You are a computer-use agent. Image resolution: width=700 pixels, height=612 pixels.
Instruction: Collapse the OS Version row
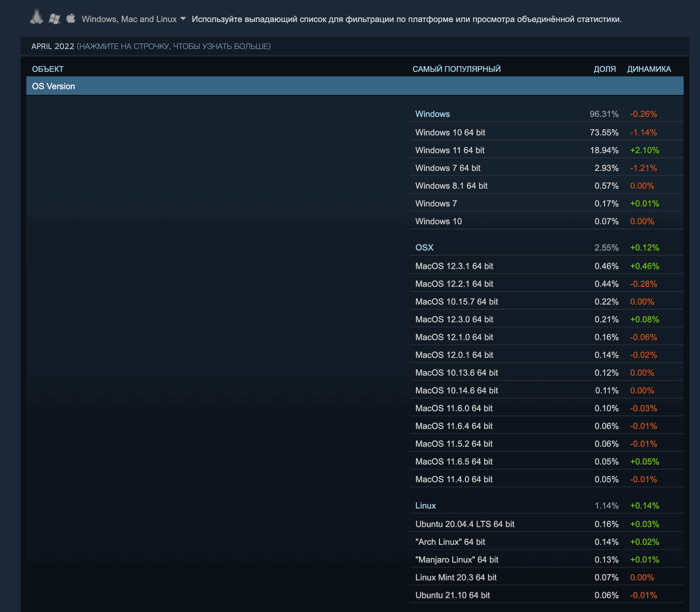click(355, 86)
